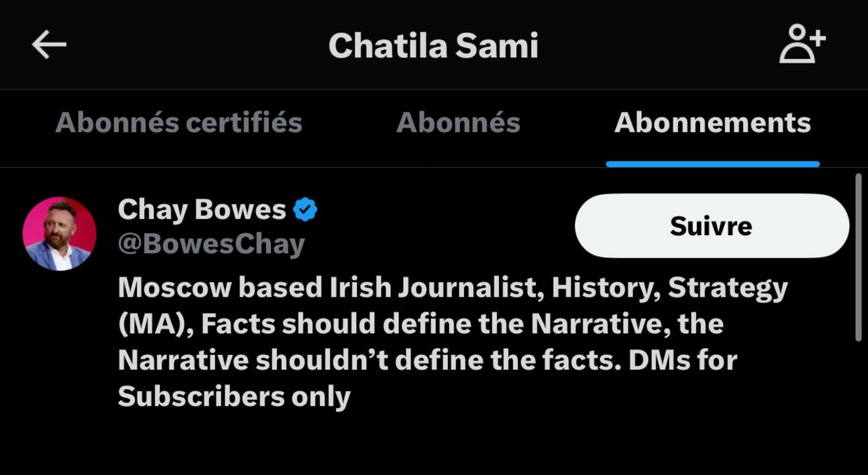Viewport: 868px width, 475px height.
Task: Click the vertical scrollbar on the right
Action: [858, 257]
